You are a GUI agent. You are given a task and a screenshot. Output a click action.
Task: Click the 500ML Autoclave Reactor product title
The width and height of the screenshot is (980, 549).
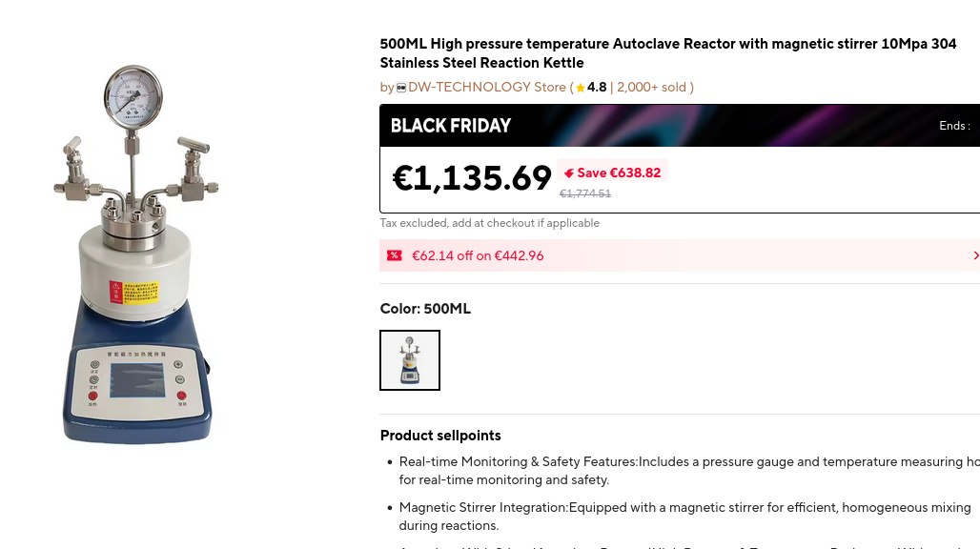coord(667,53)
